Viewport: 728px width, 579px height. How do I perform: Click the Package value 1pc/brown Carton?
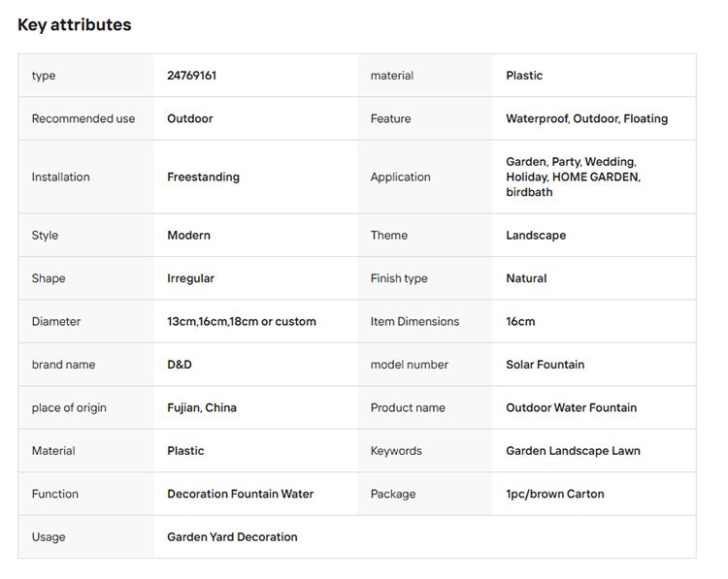(x=554, y=494)
